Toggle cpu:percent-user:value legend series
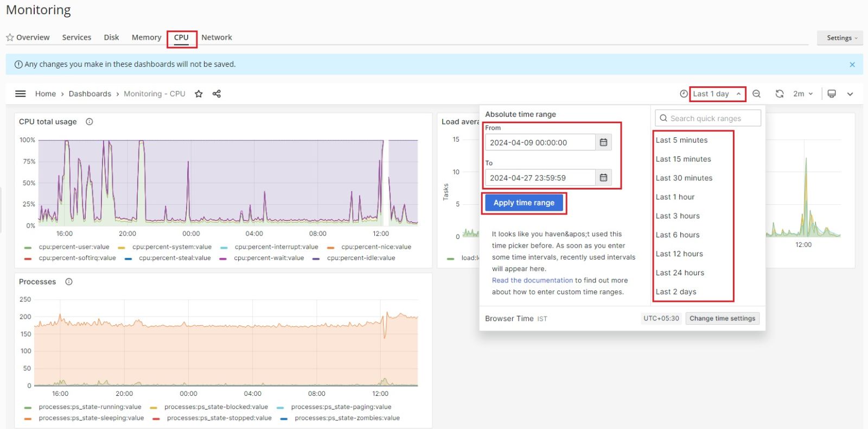The width and height of the screenshot is (868, 429). [x=74, y=247]
